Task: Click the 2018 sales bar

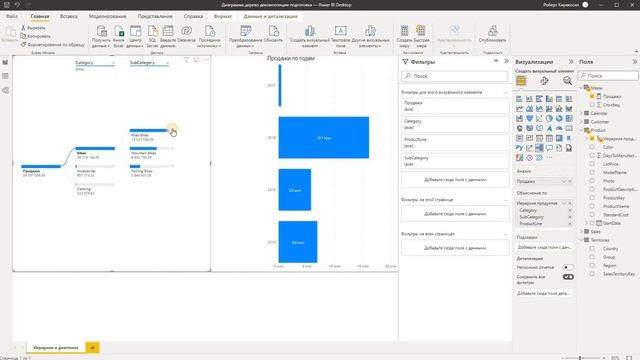Action: click(x=324, y=138)
